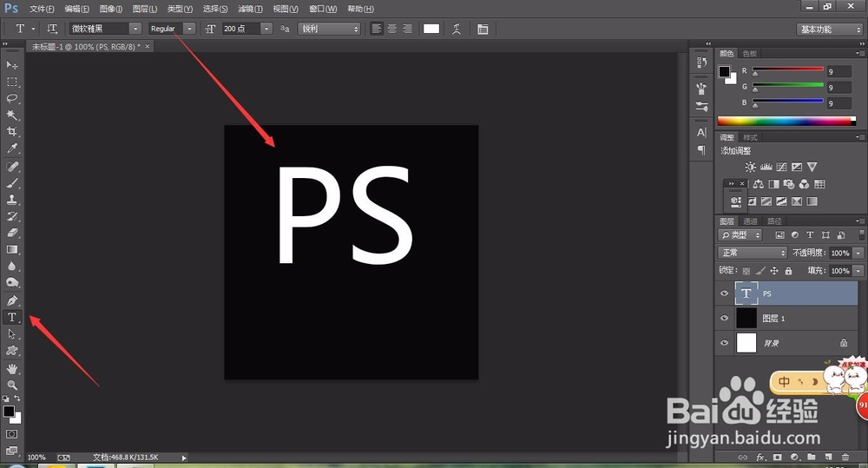Switch to the 色板 tab

coord(750,53)
